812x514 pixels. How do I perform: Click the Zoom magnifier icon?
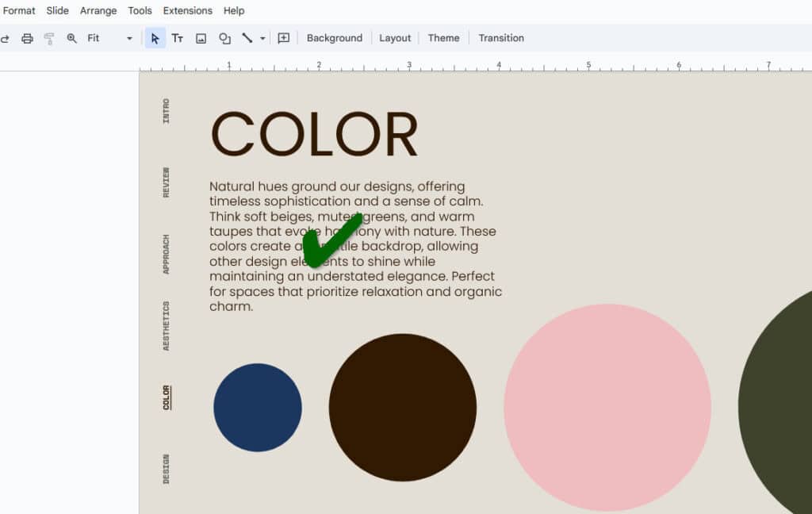tap(71, 38)
